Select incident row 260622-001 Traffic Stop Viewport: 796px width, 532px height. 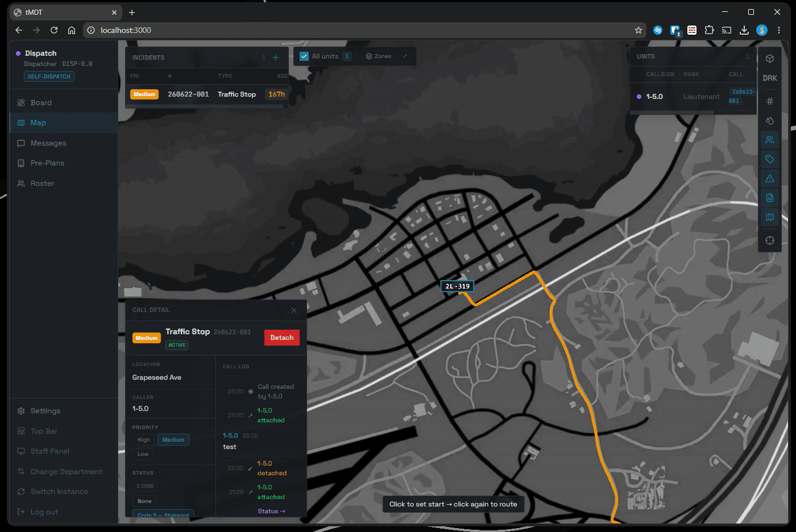[207, 94]
